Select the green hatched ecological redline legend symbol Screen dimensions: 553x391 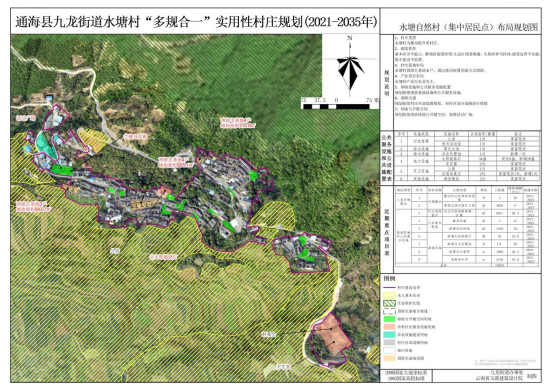click(389, 303)
